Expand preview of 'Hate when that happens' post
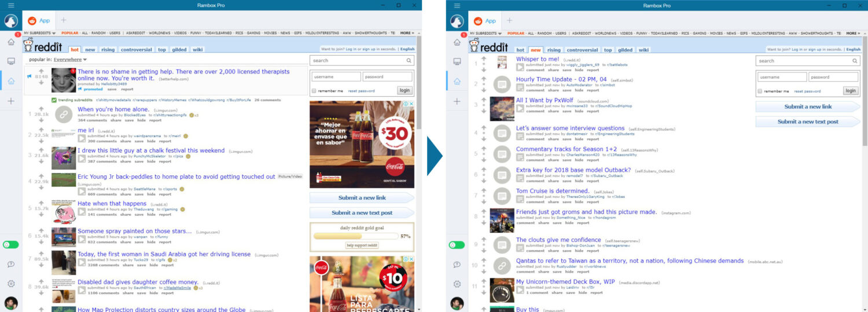Screen dimensions: 868x312 82,212
